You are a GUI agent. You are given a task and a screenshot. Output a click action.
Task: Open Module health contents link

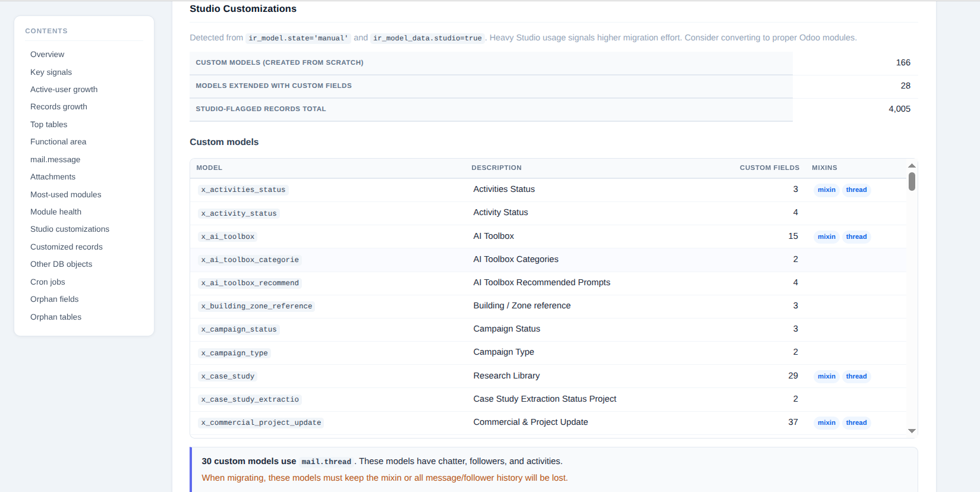(56, 212)
